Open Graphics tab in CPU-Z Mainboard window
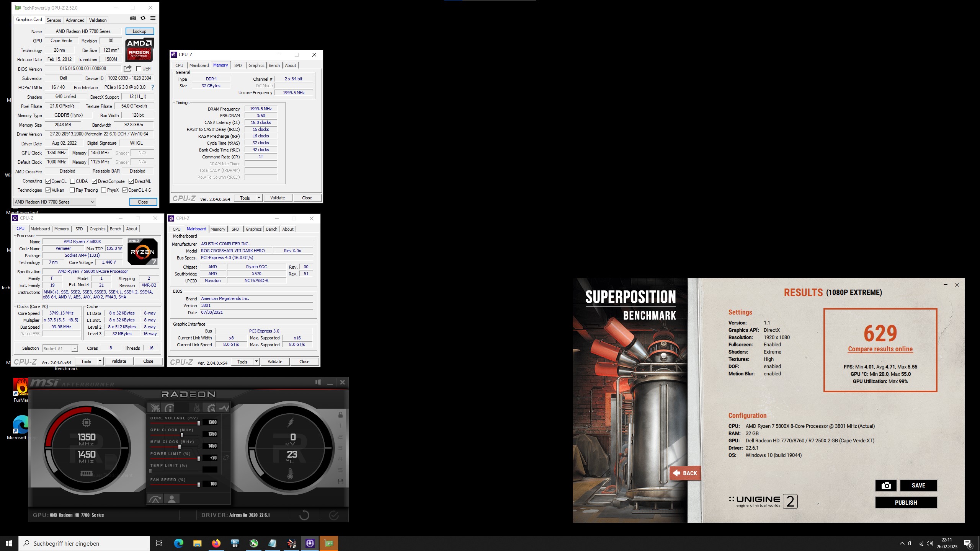The height and width of the screenshot is (551, 980). (x=254, y=229)
